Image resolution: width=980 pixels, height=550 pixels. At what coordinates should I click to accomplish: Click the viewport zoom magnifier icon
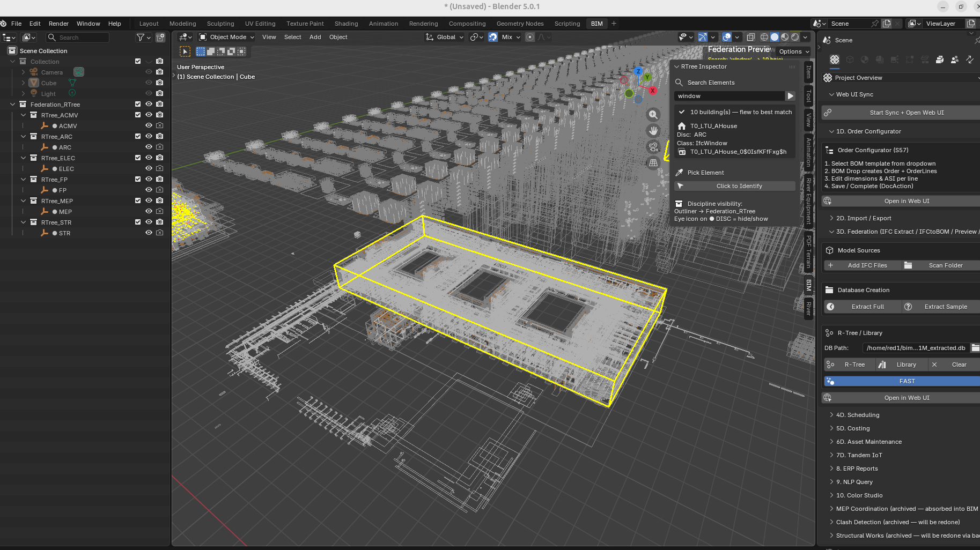coord(653,114)
